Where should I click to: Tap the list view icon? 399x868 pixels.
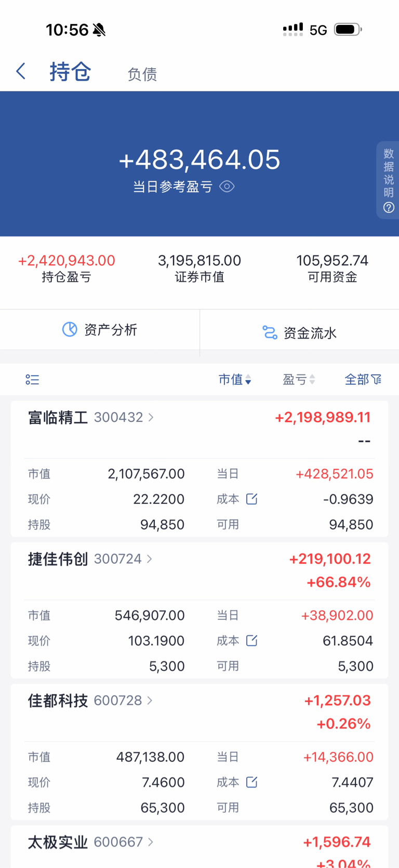point(32,380)
